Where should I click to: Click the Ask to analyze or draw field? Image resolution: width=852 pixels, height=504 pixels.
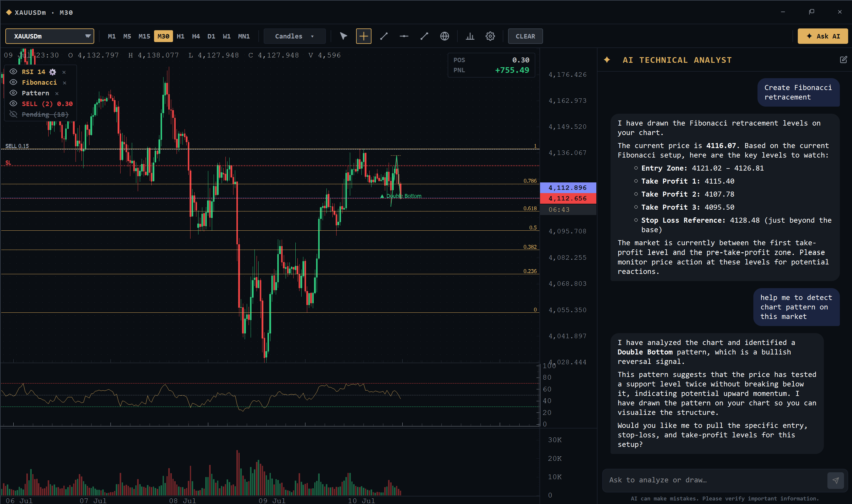[715, 480]
